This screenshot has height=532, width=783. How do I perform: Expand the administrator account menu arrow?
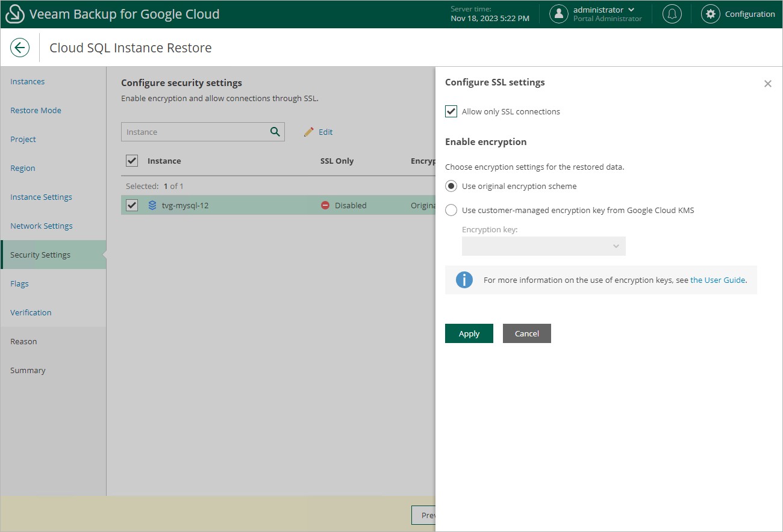click(631, 10)
